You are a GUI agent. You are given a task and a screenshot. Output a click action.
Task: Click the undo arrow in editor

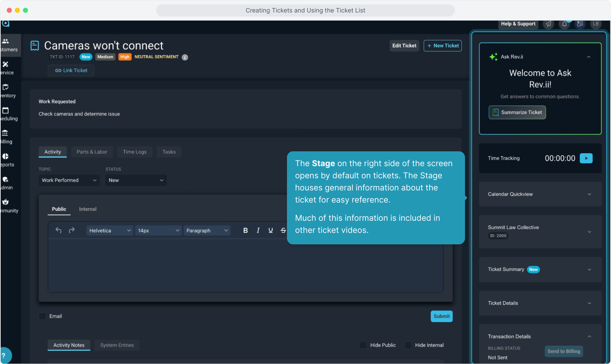(x=58, y=231)
